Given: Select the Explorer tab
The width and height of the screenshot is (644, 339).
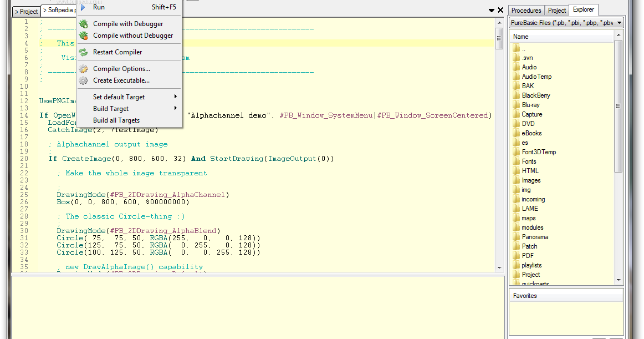Looking at the screenshot, I should pos(584,9).
